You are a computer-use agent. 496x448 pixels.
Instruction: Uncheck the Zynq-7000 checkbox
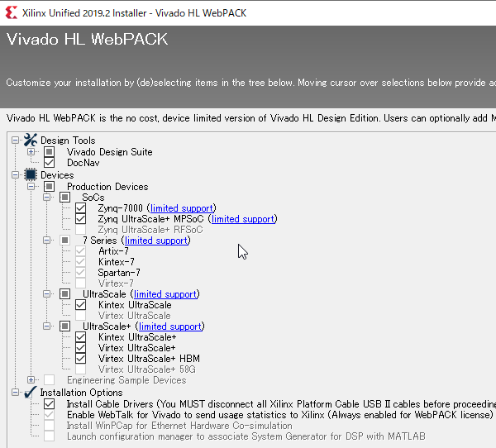(x=80, y=208)
